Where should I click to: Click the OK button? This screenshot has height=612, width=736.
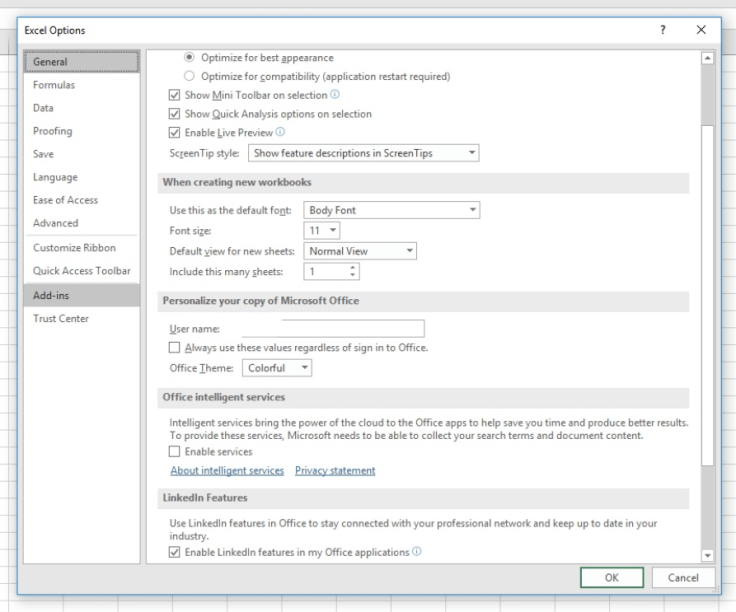point(613,579)
